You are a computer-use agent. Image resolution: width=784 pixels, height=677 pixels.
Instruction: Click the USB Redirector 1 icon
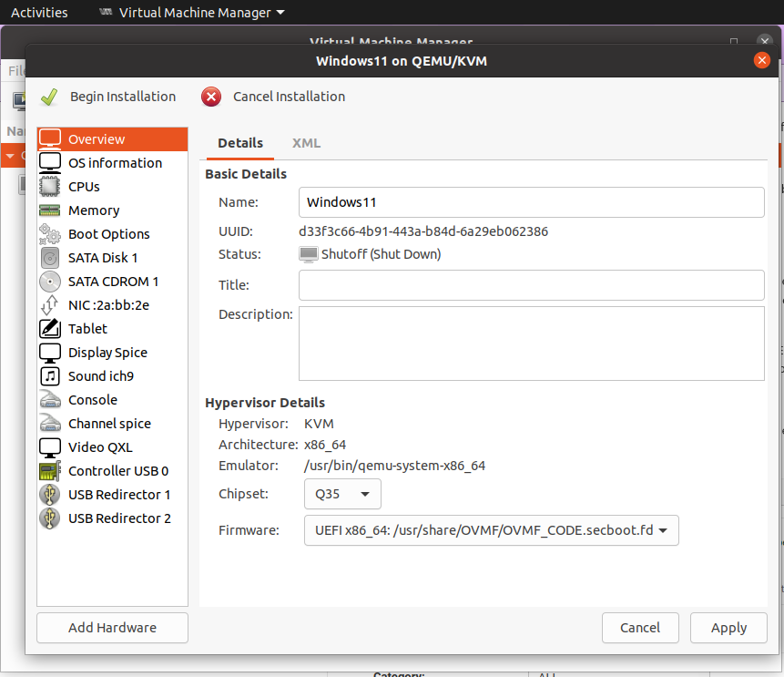(x=50, y=495)
